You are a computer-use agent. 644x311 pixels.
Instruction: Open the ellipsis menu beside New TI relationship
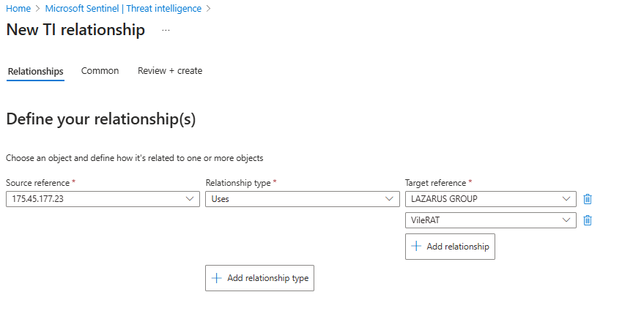click(166, 30)
